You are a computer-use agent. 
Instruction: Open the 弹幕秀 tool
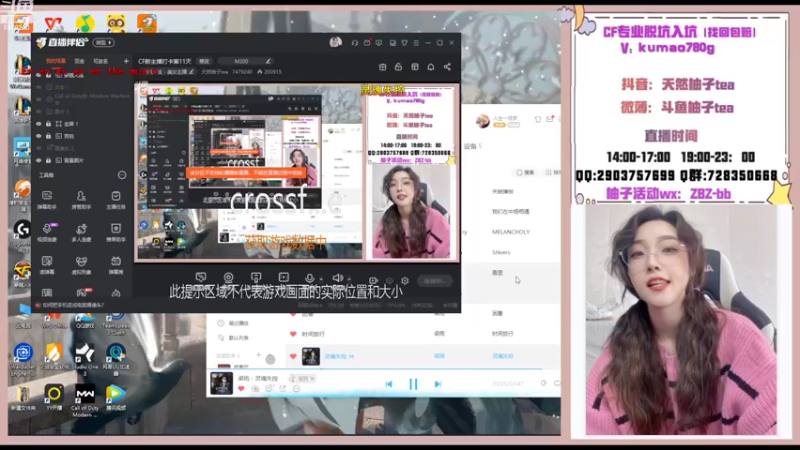pos(116,264)
